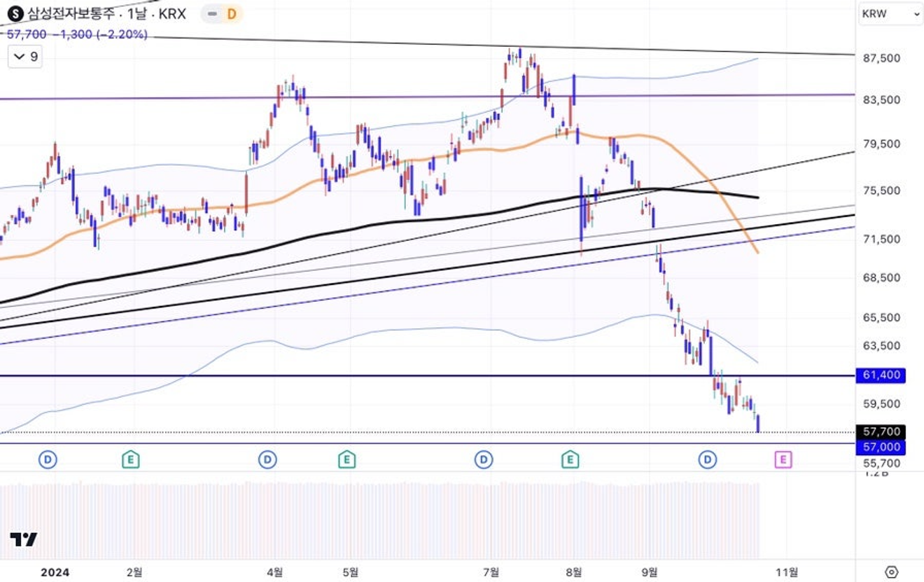Viewport: 924px width, 582px height.
Task: Click the pink upcoming earnings E marker
Action: (x=783, y=459)
